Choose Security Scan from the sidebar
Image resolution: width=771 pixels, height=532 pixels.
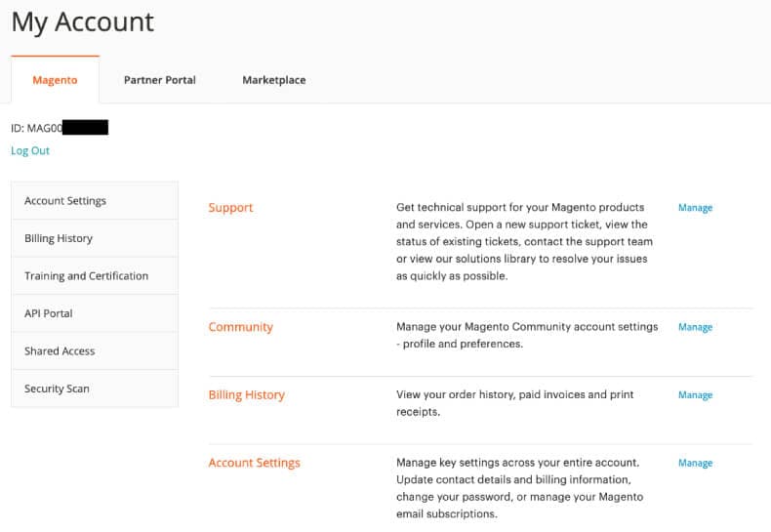(57, 389)
